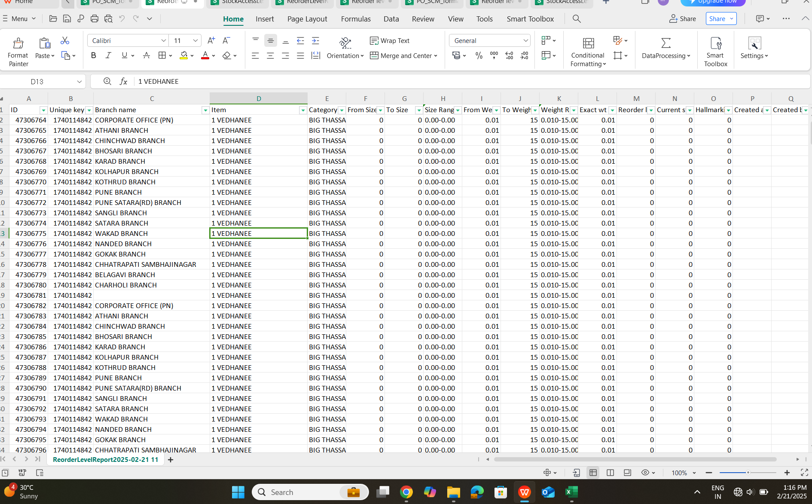The height and width of the screenshot is (504, 812).
Task: Click Increase indent icon
Action: pyautogui.click(x=316, y=41)
